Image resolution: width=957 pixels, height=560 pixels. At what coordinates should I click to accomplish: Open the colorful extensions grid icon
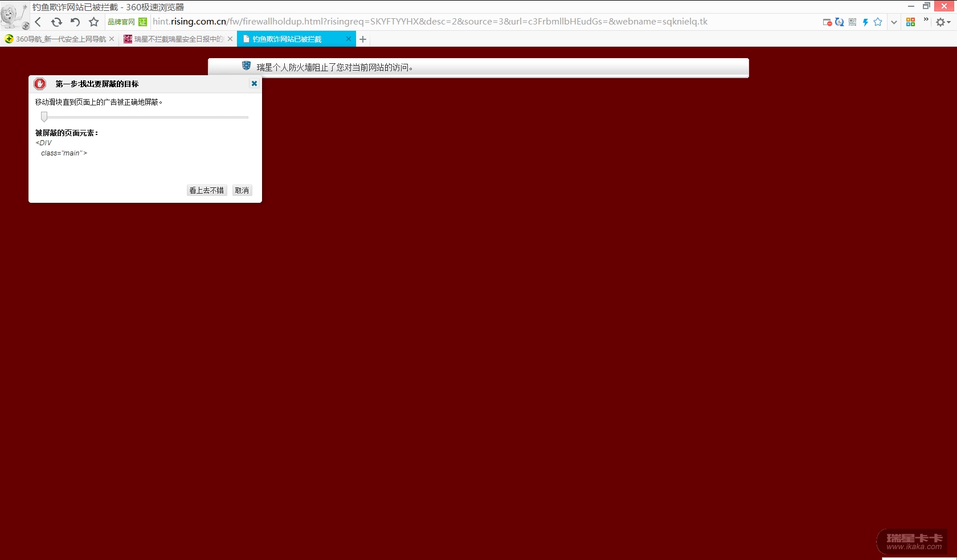click(910, 22)
